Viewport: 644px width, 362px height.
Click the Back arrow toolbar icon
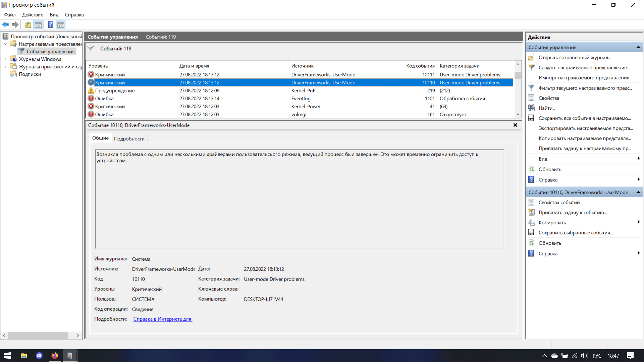[x=5, y=24]
